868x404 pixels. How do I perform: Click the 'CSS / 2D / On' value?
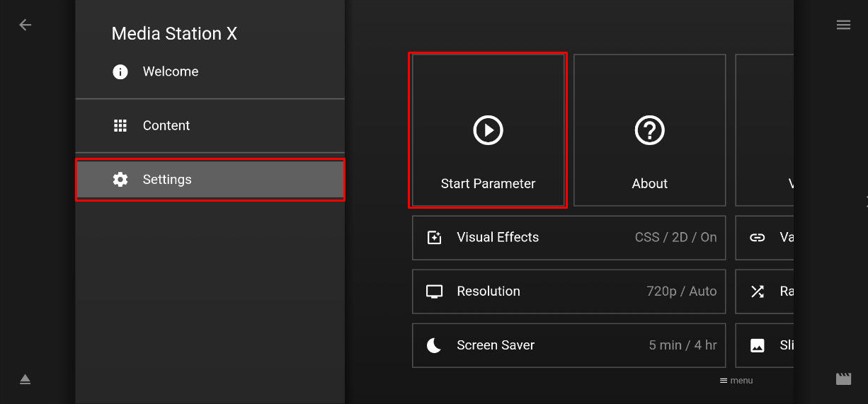click(675, 238)
